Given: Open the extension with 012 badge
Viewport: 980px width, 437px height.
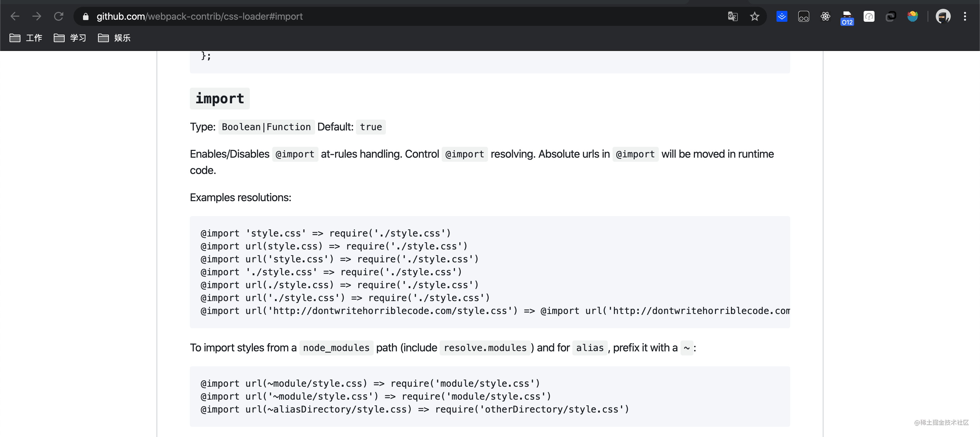Looking at the screenshot, I should [x=847, y=17].
